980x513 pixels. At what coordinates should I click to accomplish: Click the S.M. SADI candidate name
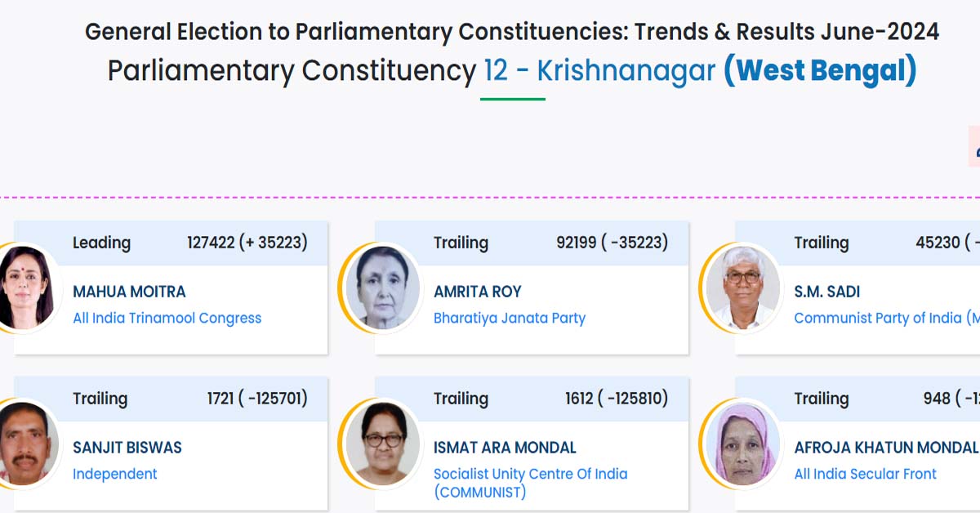(x=827, y=292)
